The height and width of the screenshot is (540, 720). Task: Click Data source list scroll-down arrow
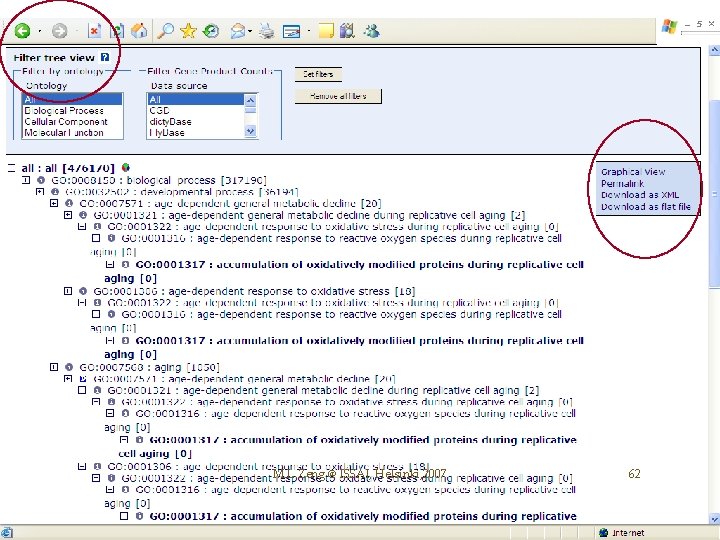coord(250,132)
